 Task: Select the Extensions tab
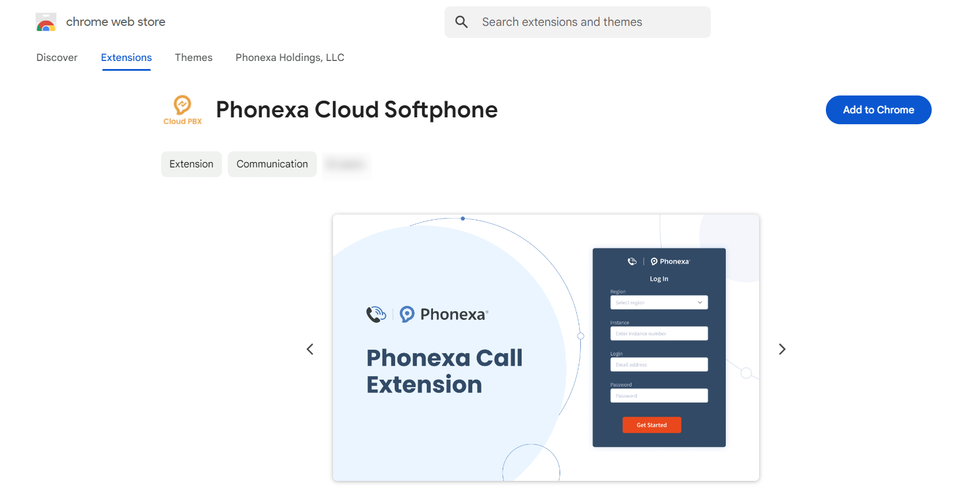point(127,58)
